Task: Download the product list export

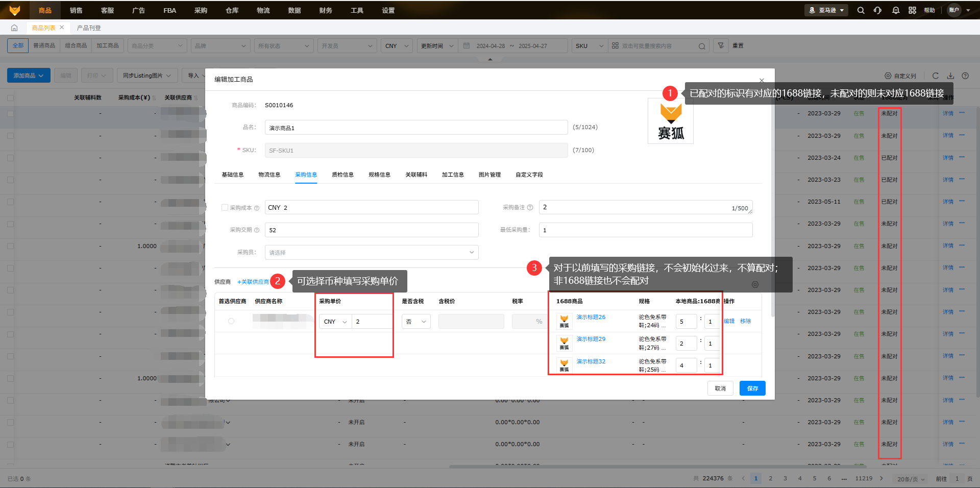Action: click(x=950, y=76)
